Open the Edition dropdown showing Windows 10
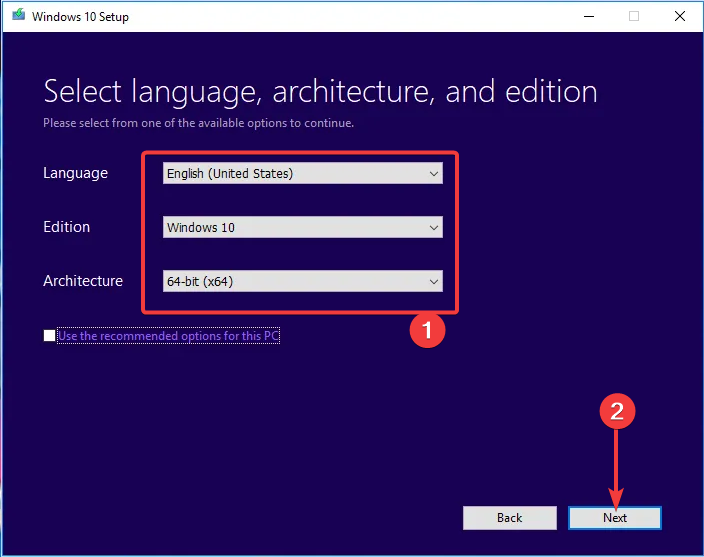The width and height of the screenshot is (704, 557). tap(303, 227)
